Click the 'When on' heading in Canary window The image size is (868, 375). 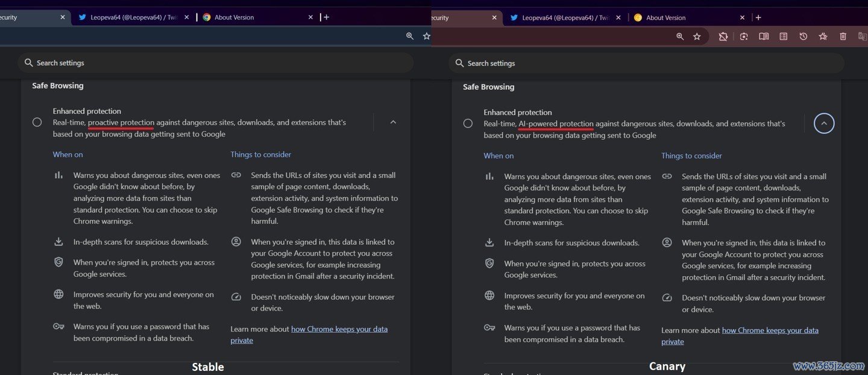coord(498,156)
